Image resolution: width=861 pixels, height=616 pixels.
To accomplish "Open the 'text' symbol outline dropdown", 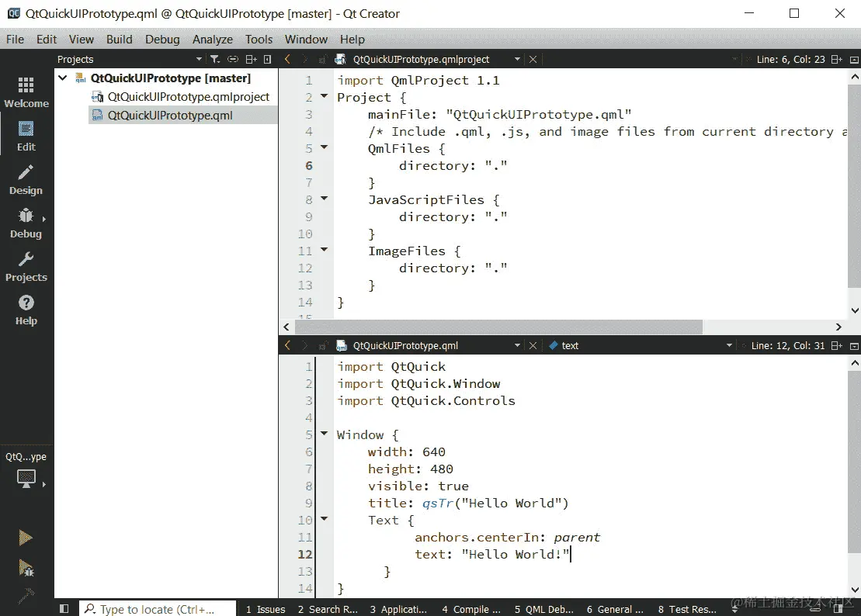I will tap(729, 345).
